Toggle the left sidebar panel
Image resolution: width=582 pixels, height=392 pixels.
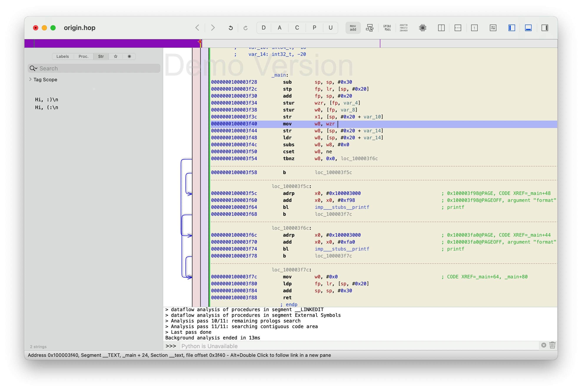[x=512, y=28]
